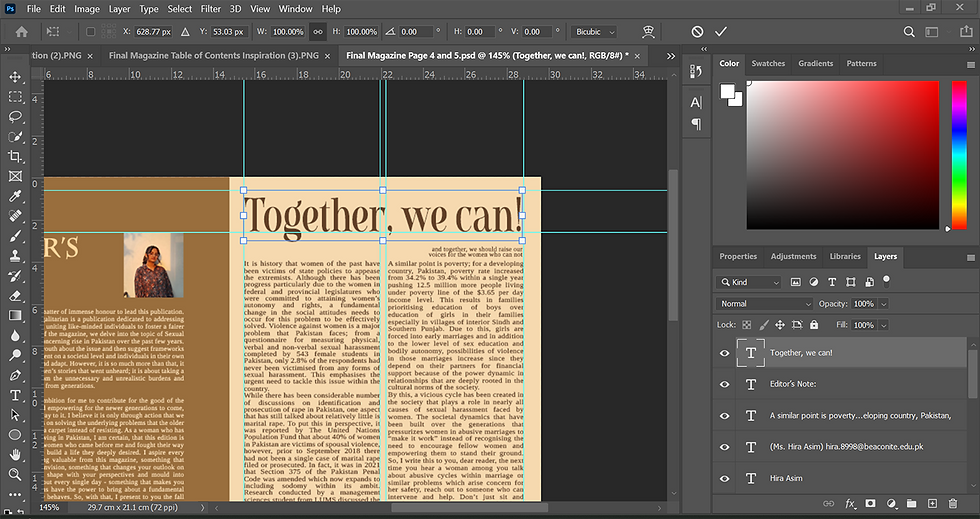Open the Normal blend mode dropdown
The height and width of the screenshot is (519, 980).
tap(765, 304)
